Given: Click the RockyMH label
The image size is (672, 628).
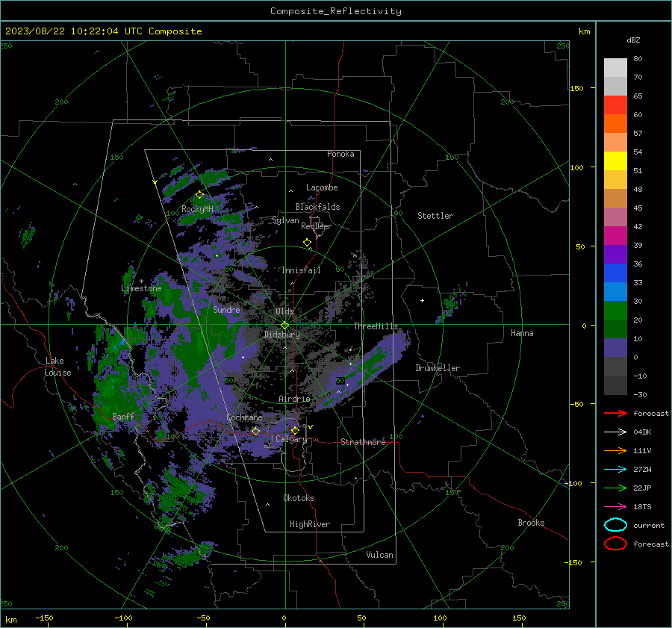Looking at the screenshot, I should point(197,209).
